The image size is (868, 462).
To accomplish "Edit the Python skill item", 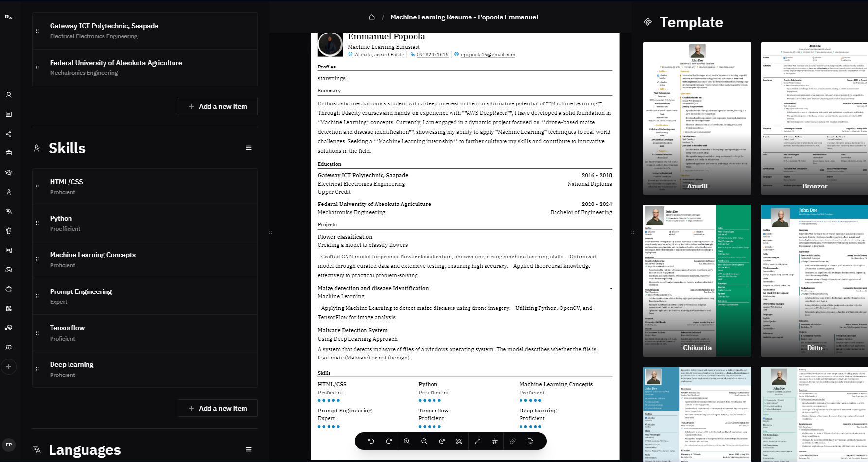I will point(145,223).
